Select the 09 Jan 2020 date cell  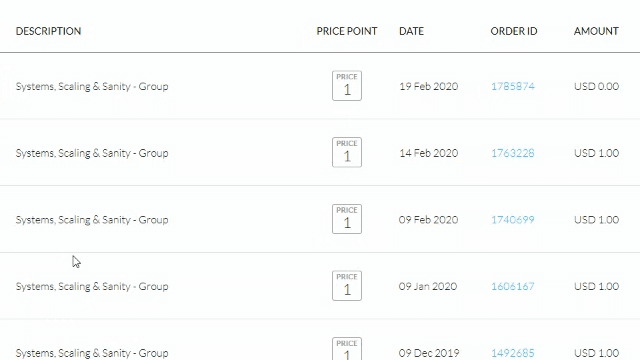click(x=428, y=286)
